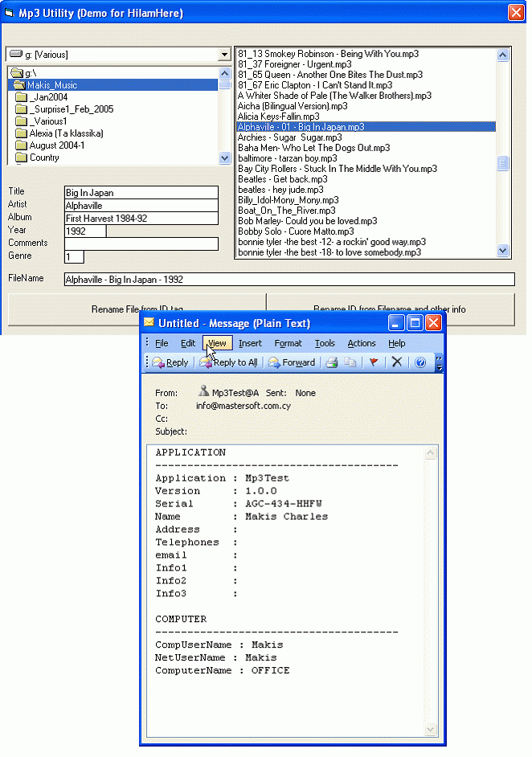Forward the message using the toolbar

tap(292, 362)
